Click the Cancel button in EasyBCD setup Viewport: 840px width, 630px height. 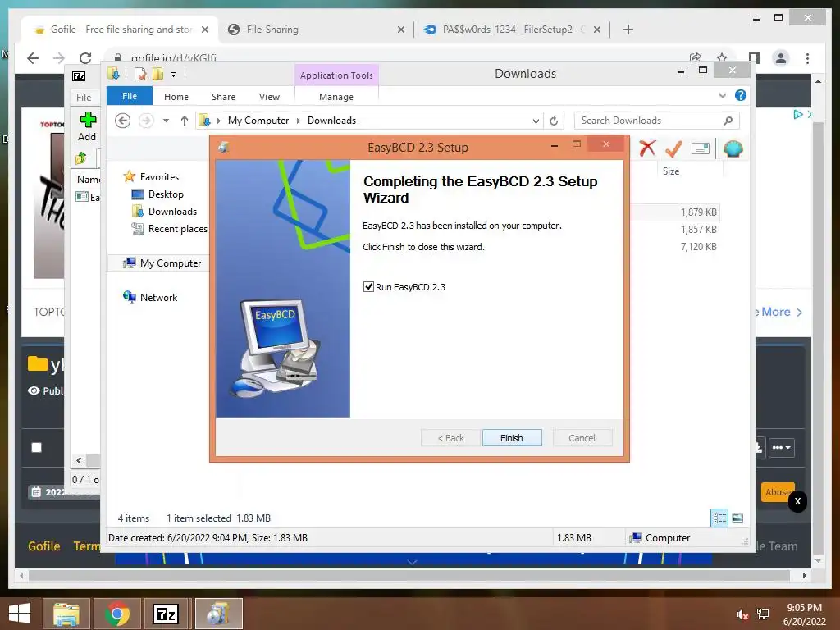point(582,438)
